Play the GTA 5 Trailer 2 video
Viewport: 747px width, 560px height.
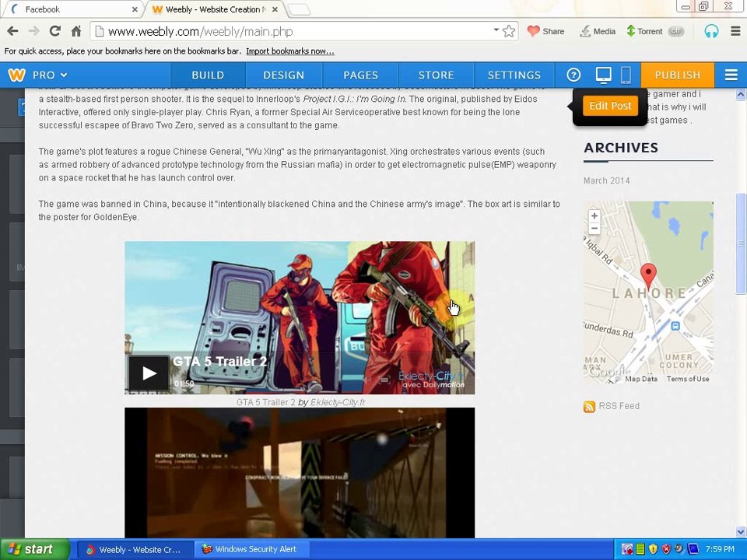149,373
